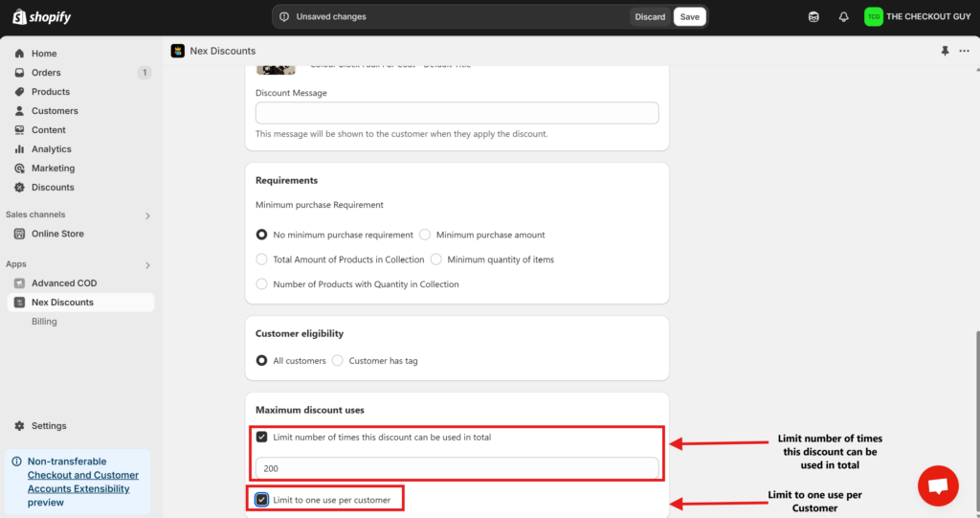Screen dimensions: 980x518
Task: Click the product thumbnail image
Action: (276, 70)
